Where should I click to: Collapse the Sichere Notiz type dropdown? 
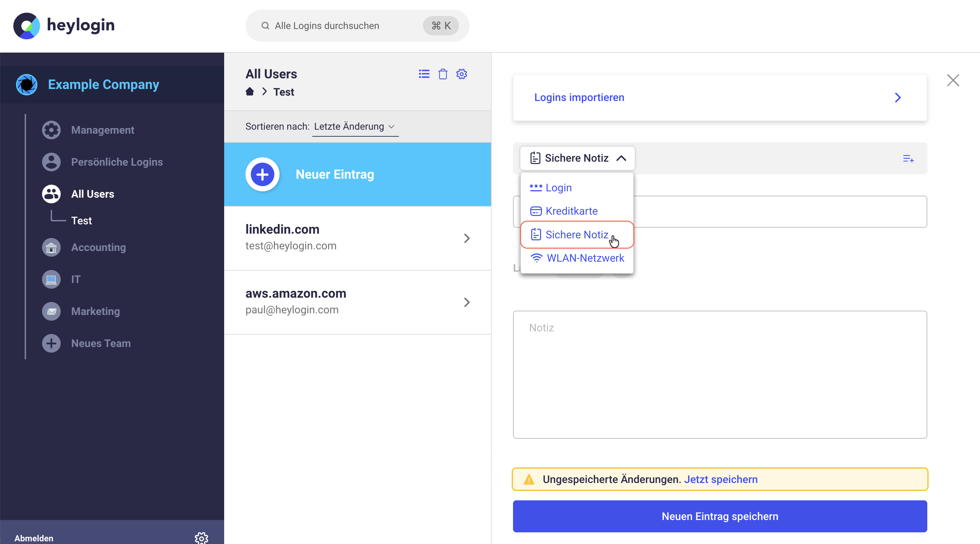pyautogui.click(x=577, y=158)
